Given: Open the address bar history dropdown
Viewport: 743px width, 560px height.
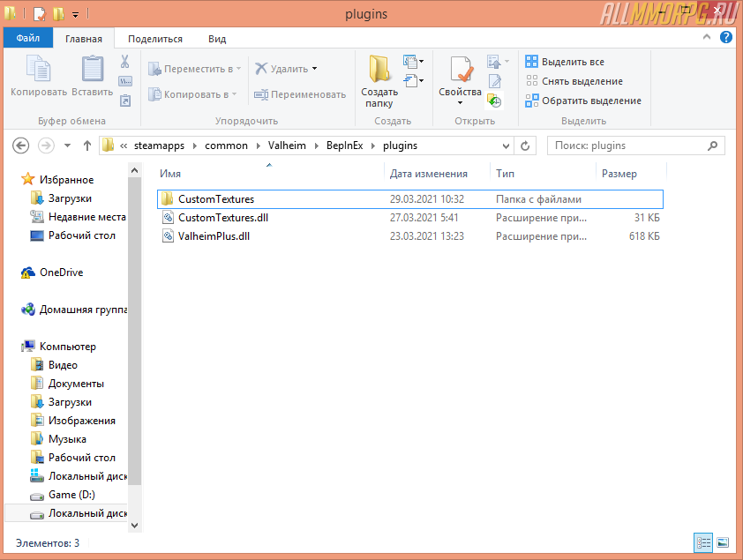Looking at the screenshot, I should 506,146.
